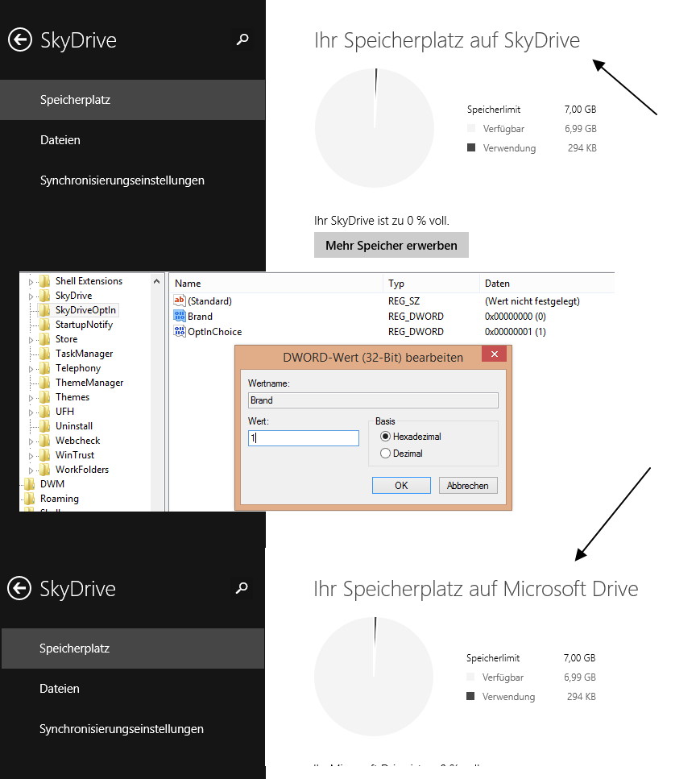Choose the Dezimal base option
This screenshot has width=700, height=779.
click(385, 453)
